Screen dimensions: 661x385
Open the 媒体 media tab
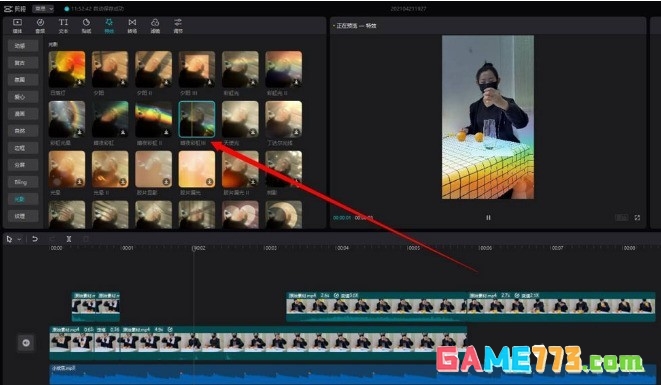[x=17, y=26]
